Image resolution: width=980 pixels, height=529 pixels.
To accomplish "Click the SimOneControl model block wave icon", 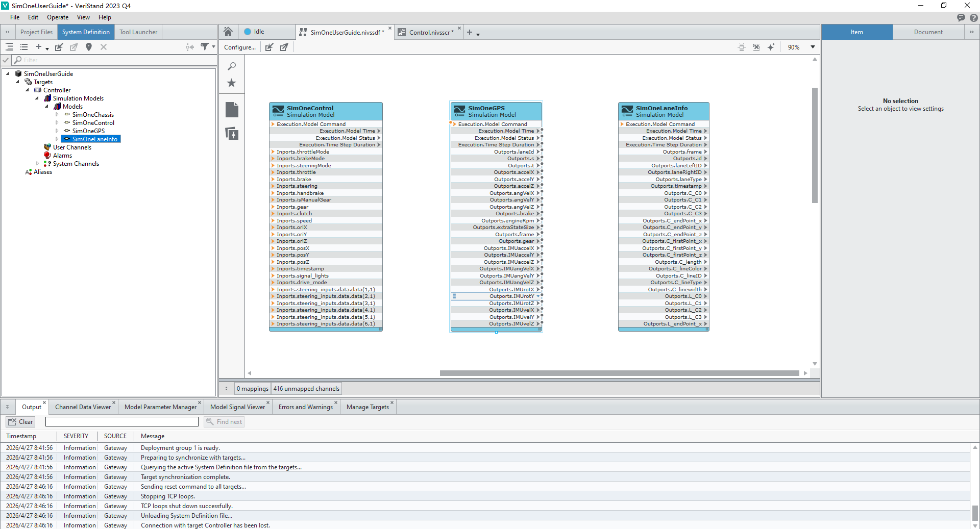I will click(278, 111).
